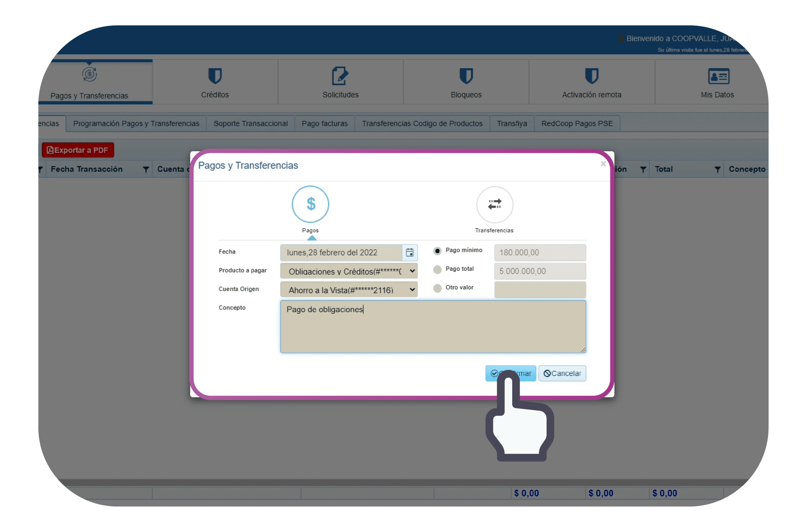Open the Transfiya tab

click(x=511, y=124)
